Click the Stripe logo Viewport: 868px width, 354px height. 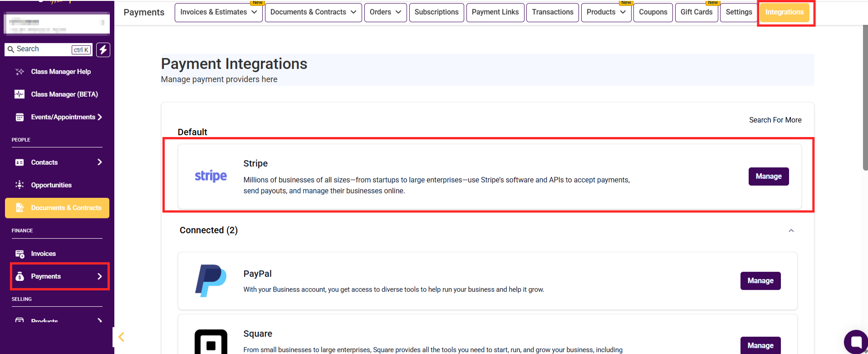pyautogui.click(x=211, y=176)
